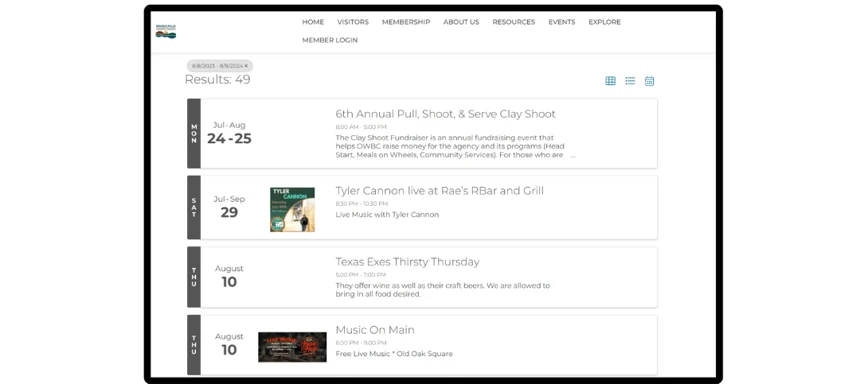The image size is (860, 384).
Task: Click the 'Results: 49' text
Action: (217, 80)
